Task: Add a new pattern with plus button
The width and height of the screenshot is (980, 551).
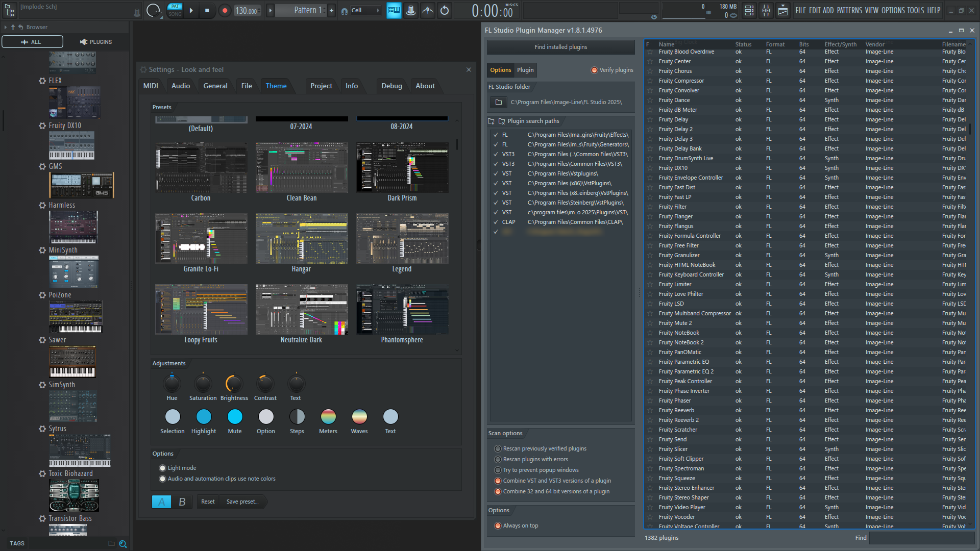Action: [x=331, y=10]
